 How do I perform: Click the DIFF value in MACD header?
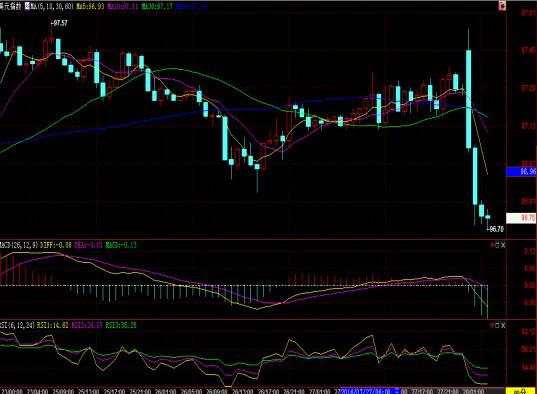click(x=56, y=245)
